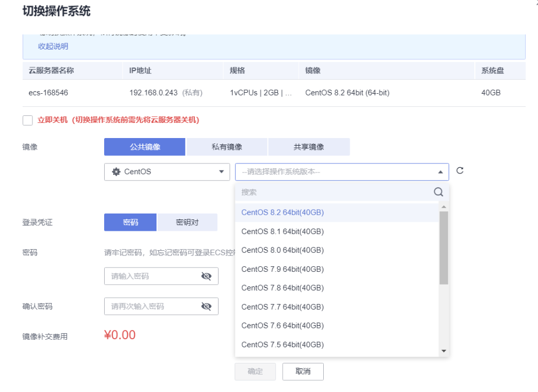Switch to the 私有镜像 tab
This screenshot has width=538, height=392.
(227, 146)
